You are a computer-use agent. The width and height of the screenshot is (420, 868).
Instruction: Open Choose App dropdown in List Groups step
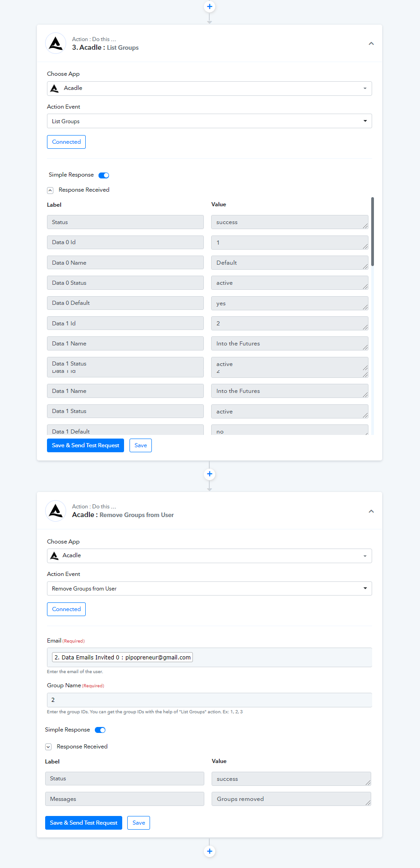tap(209, 89)
